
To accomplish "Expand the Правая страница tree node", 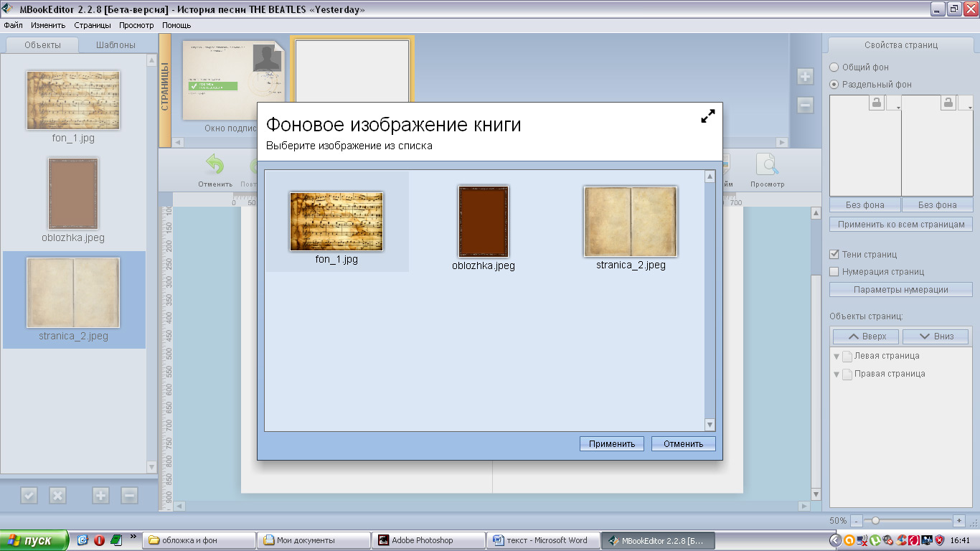I will point(837,375).
